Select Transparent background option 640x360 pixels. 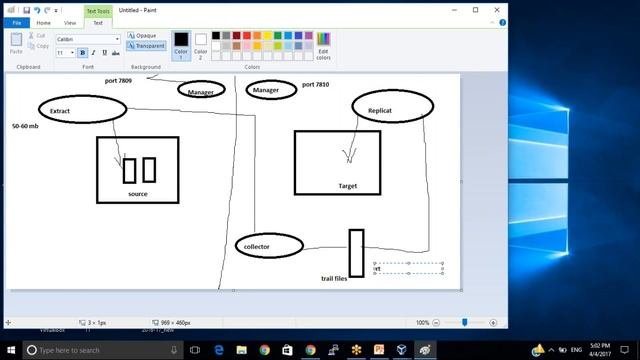[x=146, y=46]
